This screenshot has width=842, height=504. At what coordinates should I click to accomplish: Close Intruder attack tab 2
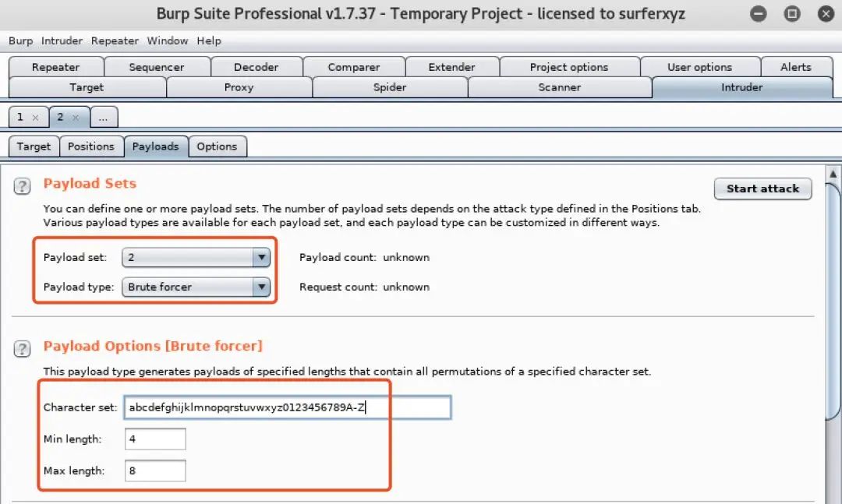tap(76, 118)
